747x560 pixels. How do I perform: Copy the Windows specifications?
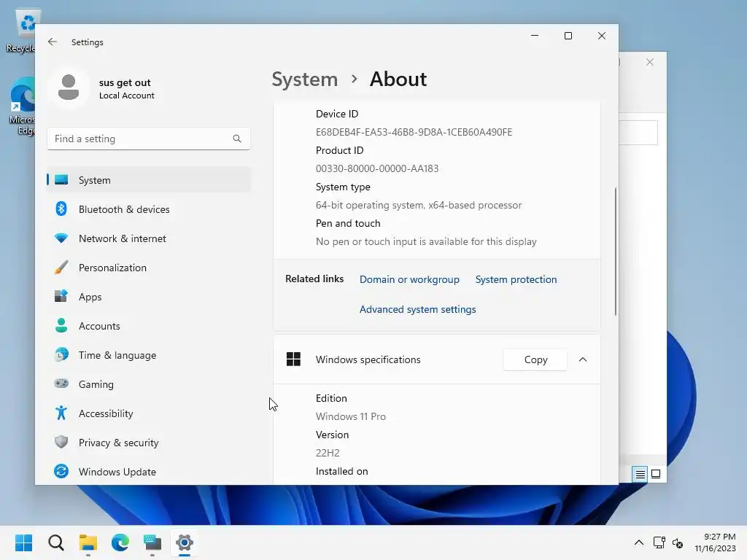[x=535, y=359]
